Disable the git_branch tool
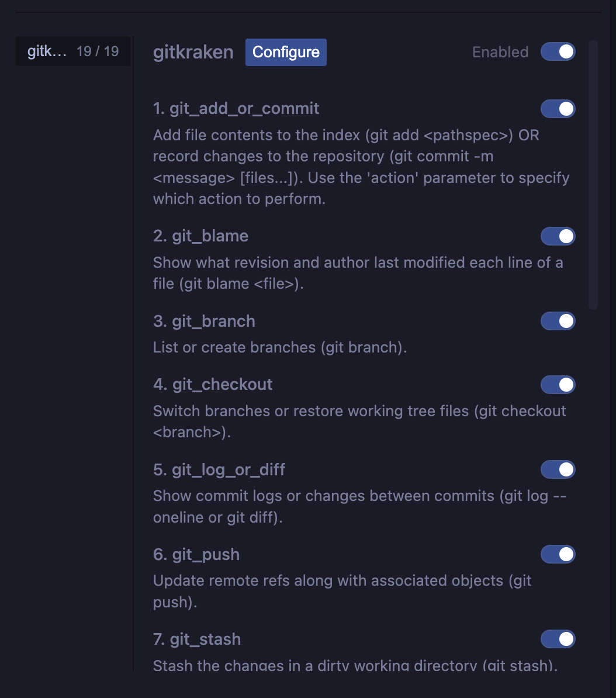616x698 pixels. click(558, 321)
